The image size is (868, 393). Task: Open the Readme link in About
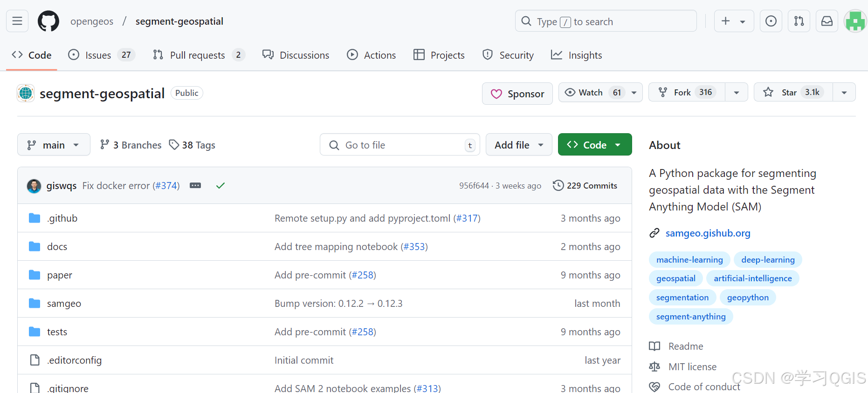point(676,346)
